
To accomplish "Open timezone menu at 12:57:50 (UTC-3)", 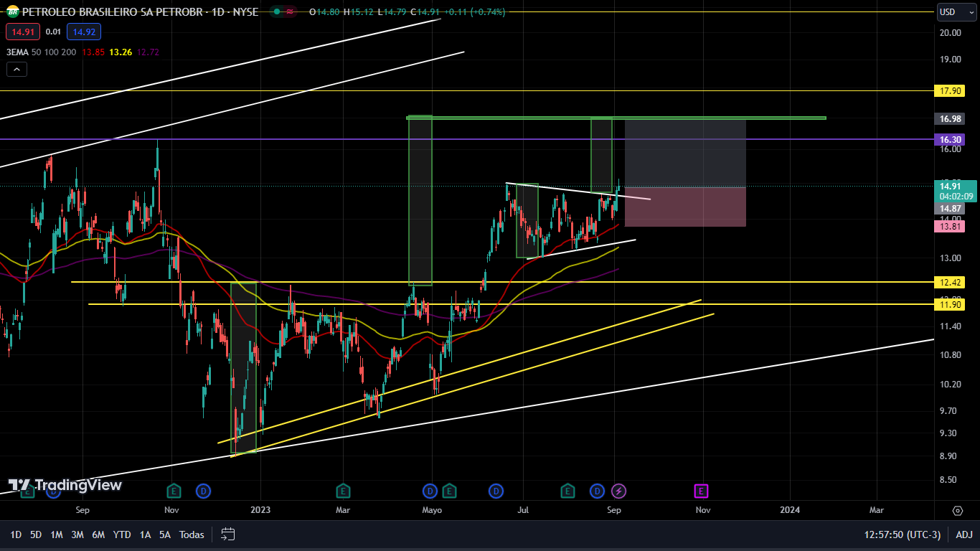I will [x=903, y=534].
